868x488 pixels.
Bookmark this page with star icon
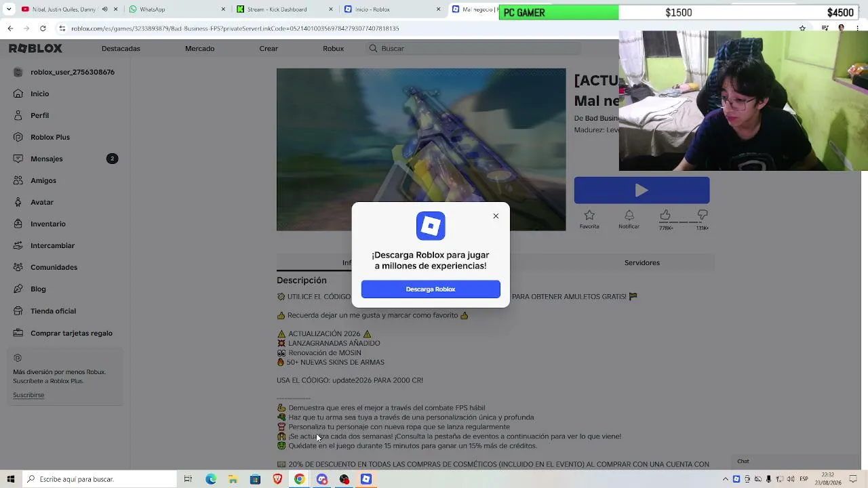pyautogui.click(x=802, y=28)
